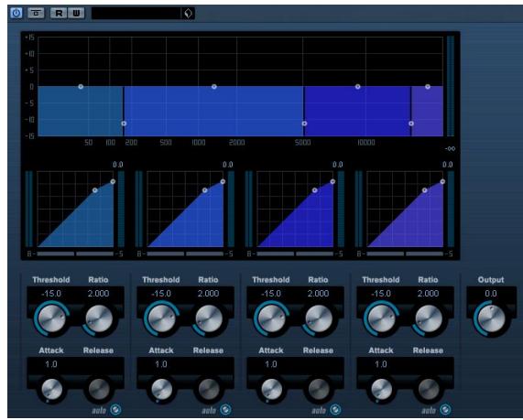
Task: Solo band 4 with its S button
Action: (451, 254)
